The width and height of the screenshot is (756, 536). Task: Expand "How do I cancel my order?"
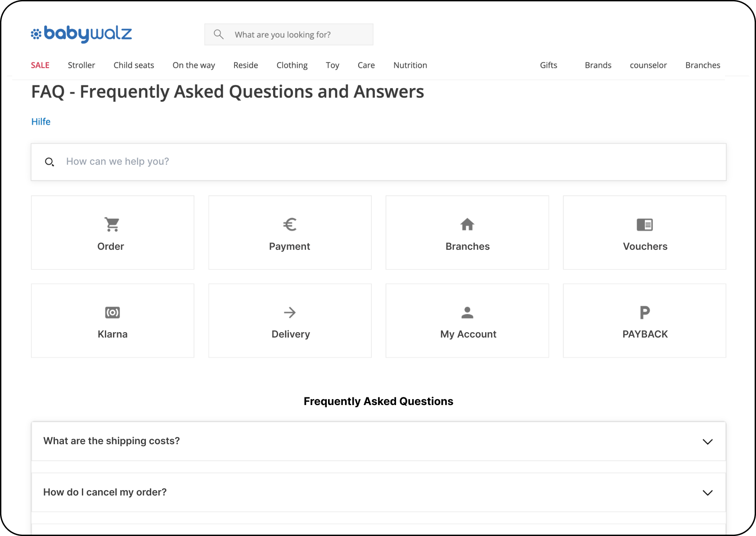click(707, 492)
